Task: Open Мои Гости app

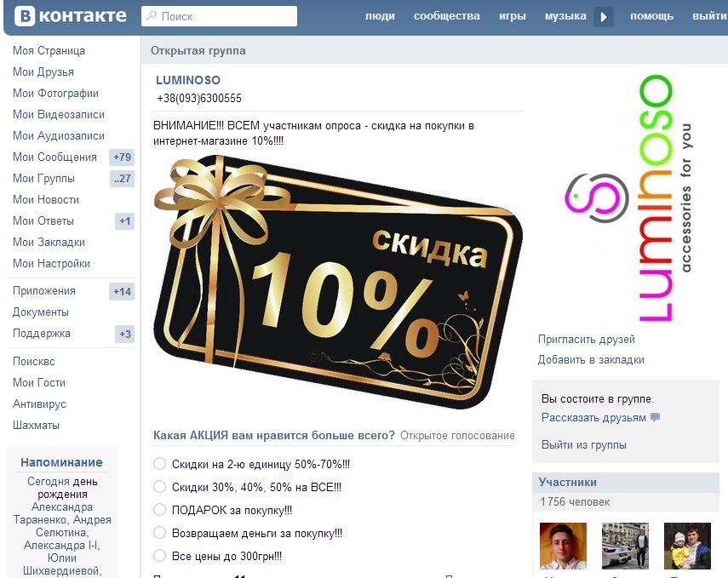Action: [x=39, y=383]
